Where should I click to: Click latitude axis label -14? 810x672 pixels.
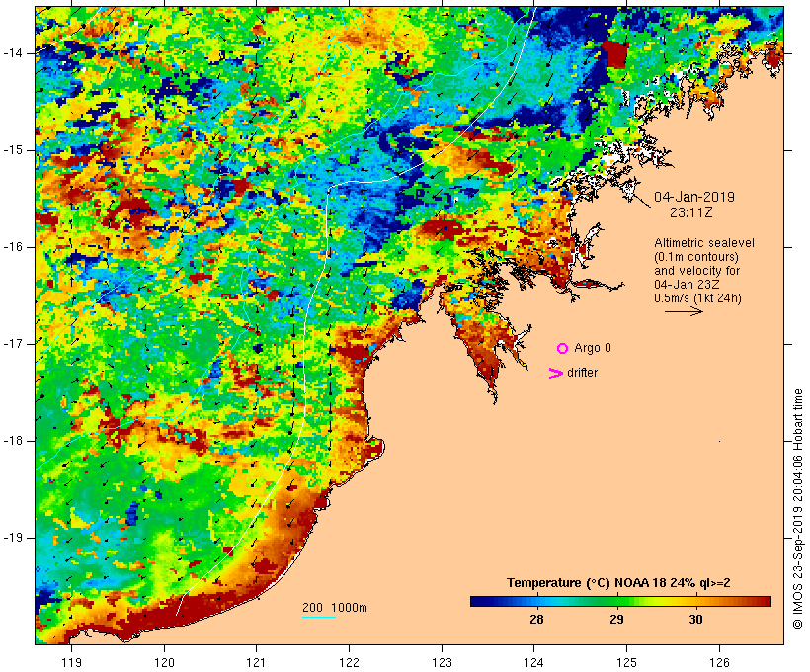pyautogui.click(x=13, y=53)
